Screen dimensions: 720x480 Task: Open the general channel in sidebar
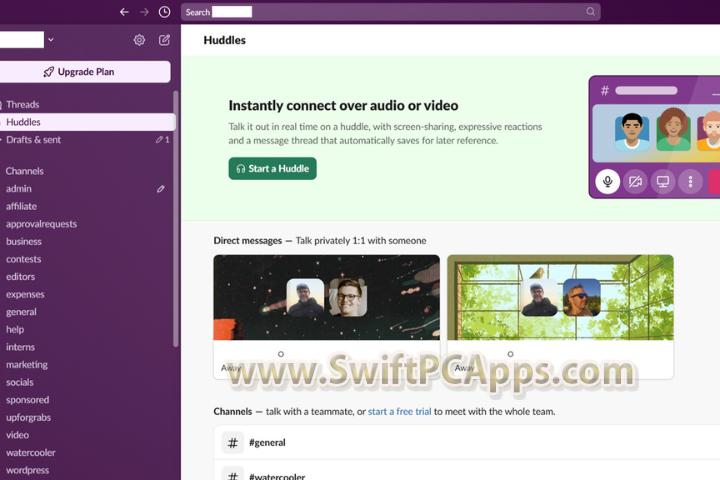coord(21,312)
